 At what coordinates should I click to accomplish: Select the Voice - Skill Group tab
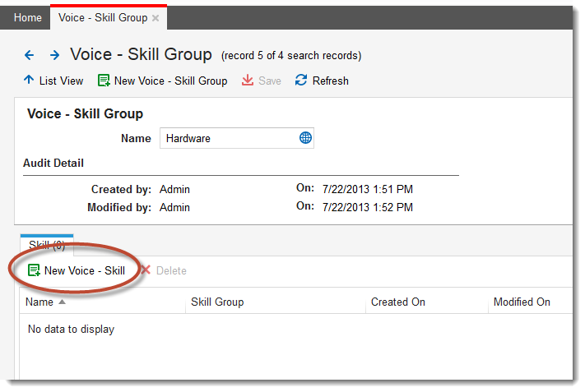(102, 17)
